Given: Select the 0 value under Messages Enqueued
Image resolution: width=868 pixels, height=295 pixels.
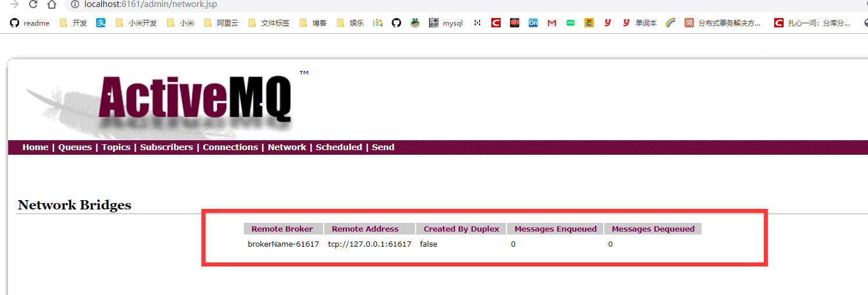Looking at the screenshot, I should 513,244.
